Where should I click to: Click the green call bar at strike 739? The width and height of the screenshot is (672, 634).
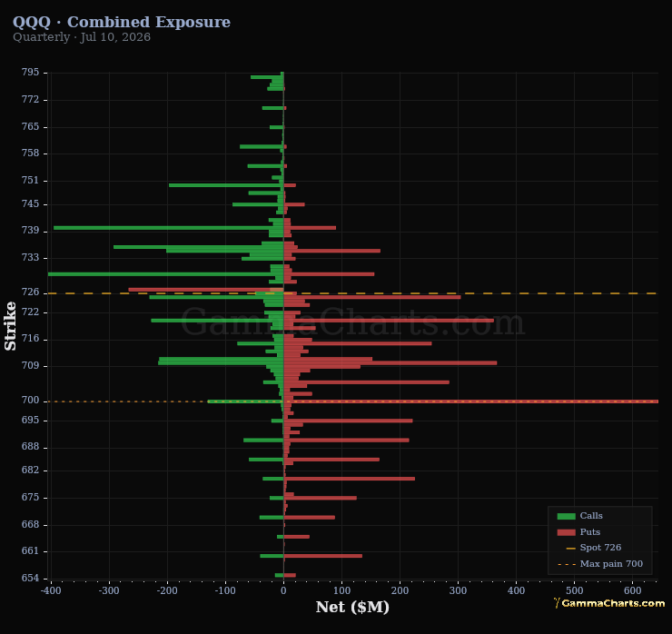click(x=168, y=228)
